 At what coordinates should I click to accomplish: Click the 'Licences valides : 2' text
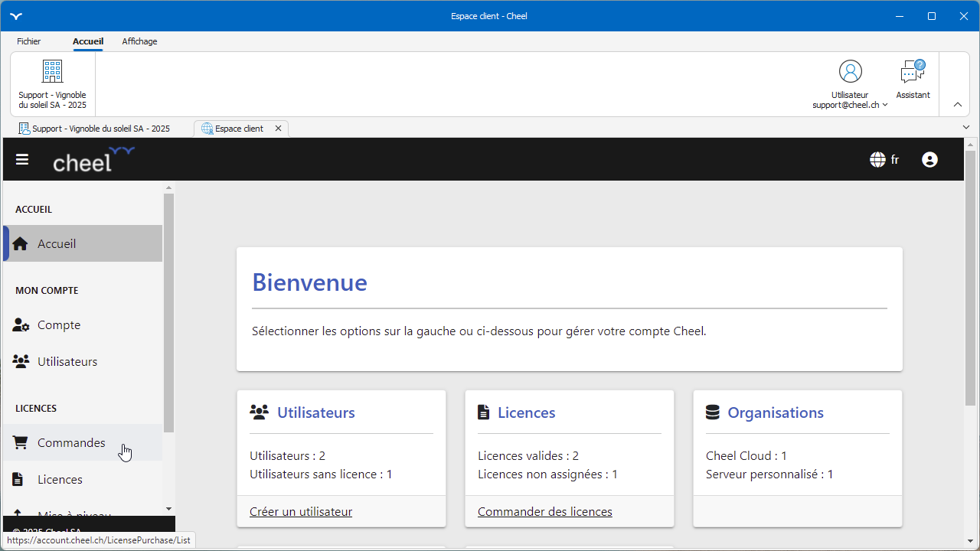(x=528, y=456)
